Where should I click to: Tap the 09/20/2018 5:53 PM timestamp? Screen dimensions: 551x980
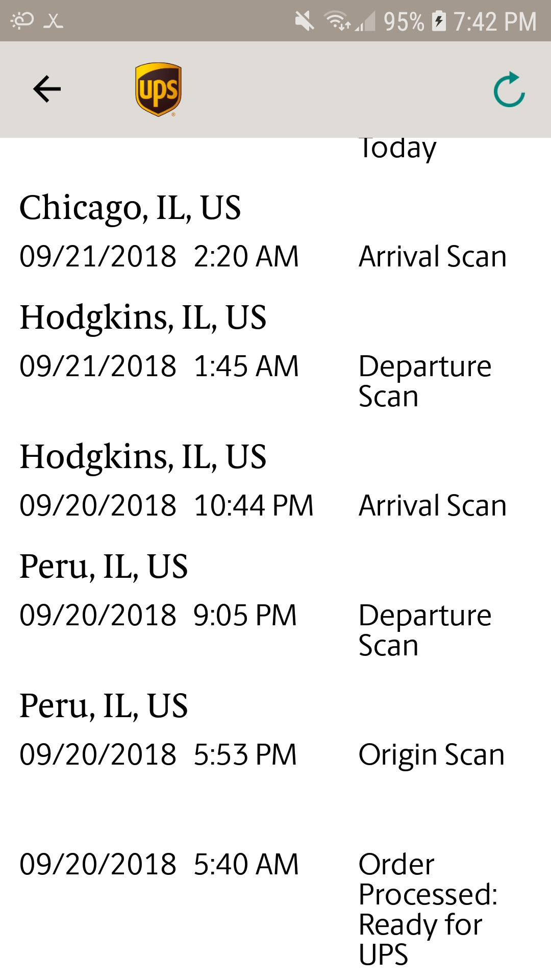[x=158, y=754]
